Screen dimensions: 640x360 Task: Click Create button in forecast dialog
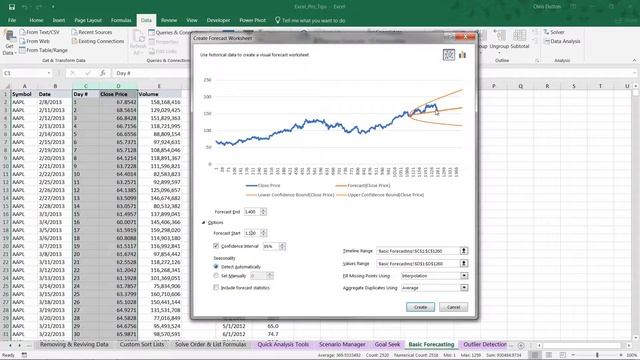420,307
